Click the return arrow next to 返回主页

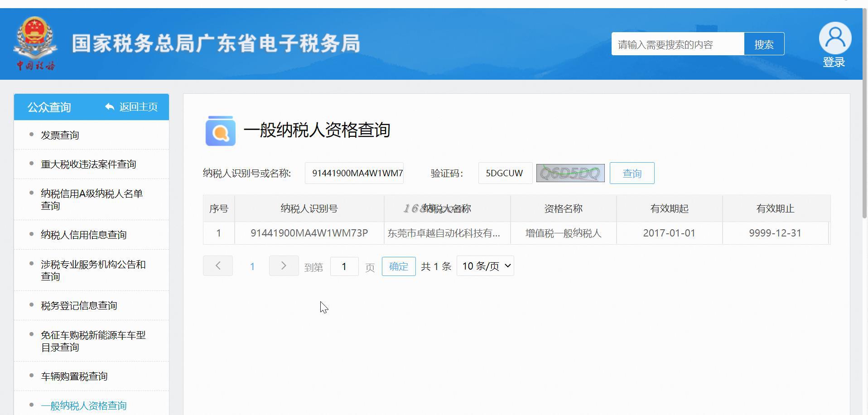tap(110, 107)
